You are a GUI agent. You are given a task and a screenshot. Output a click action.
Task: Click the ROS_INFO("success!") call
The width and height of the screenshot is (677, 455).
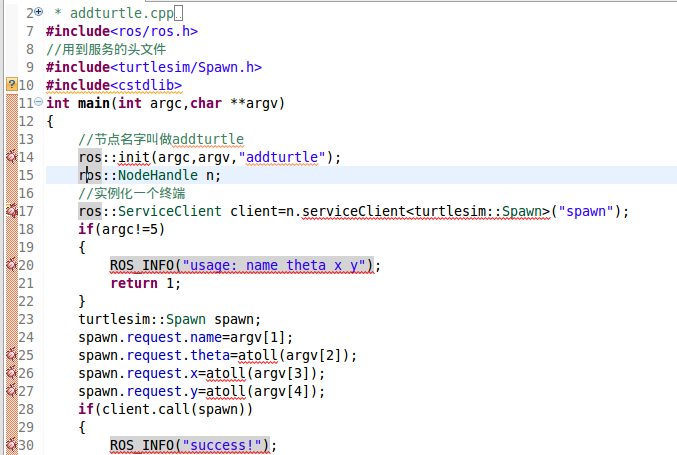(190, 446)
